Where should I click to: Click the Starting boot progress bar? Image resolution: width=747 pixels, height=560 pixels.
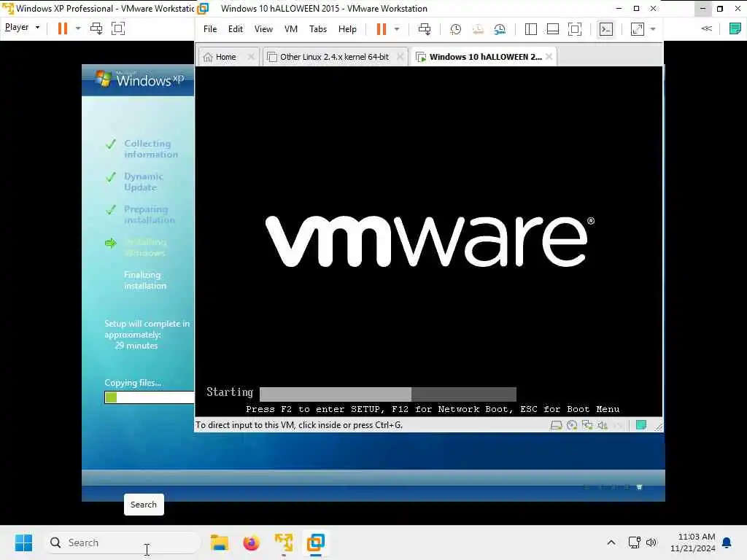point(388,394)
